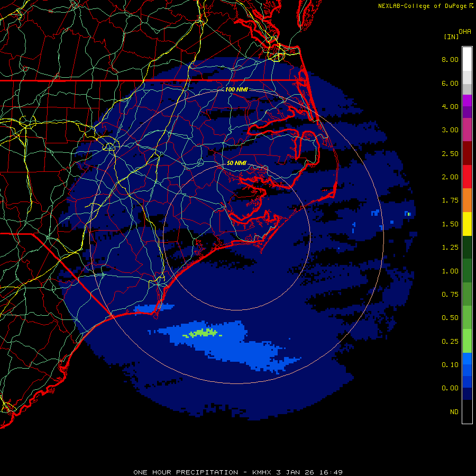476x476 pixels.
Task: Click the OHA product label
Action: (465, 31)
